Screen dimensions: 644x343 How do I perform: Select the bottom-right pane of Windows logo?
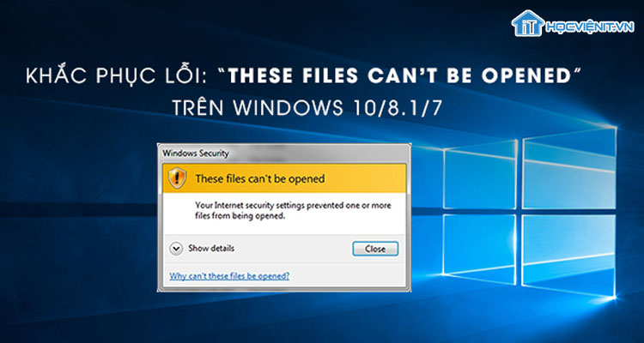pyautogui.click(x=568, y=256)
